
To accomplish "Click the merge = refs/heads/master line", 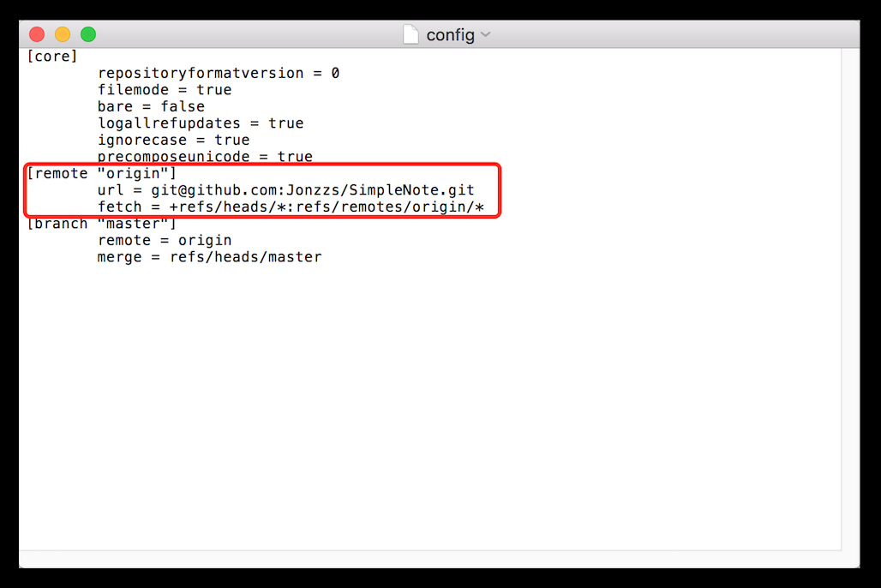I will coord(209,256).
